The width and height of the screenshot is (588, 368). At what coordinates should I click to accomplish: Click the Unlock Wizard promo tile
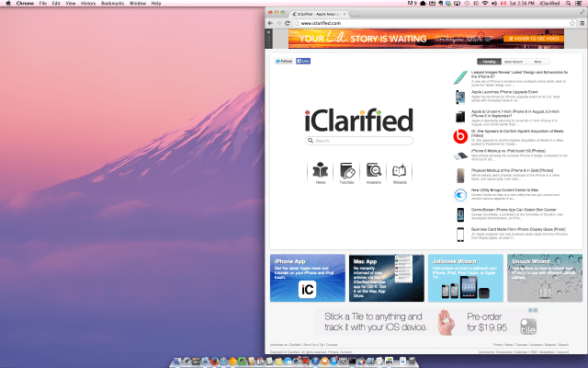pos(545,278)
